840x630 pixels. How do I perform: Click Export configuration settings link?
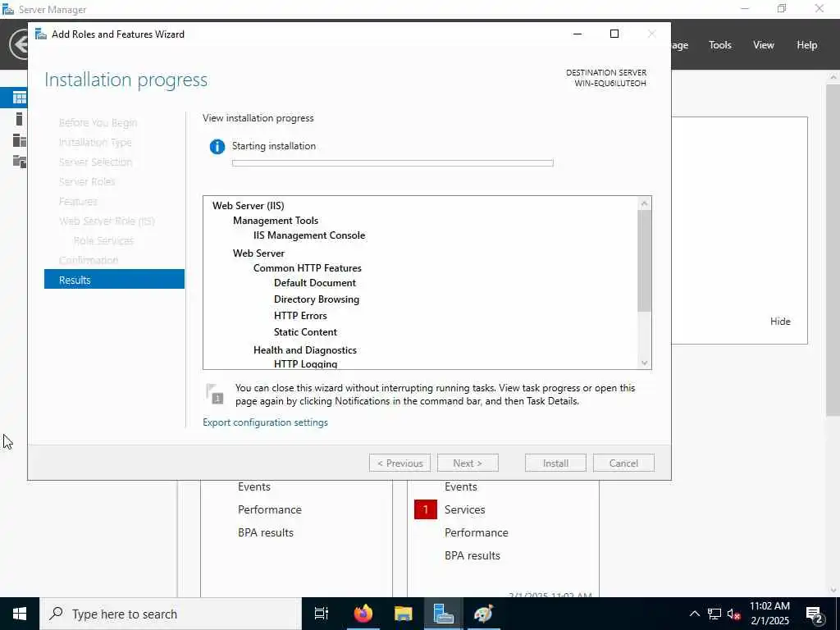(x=265, y=422)
